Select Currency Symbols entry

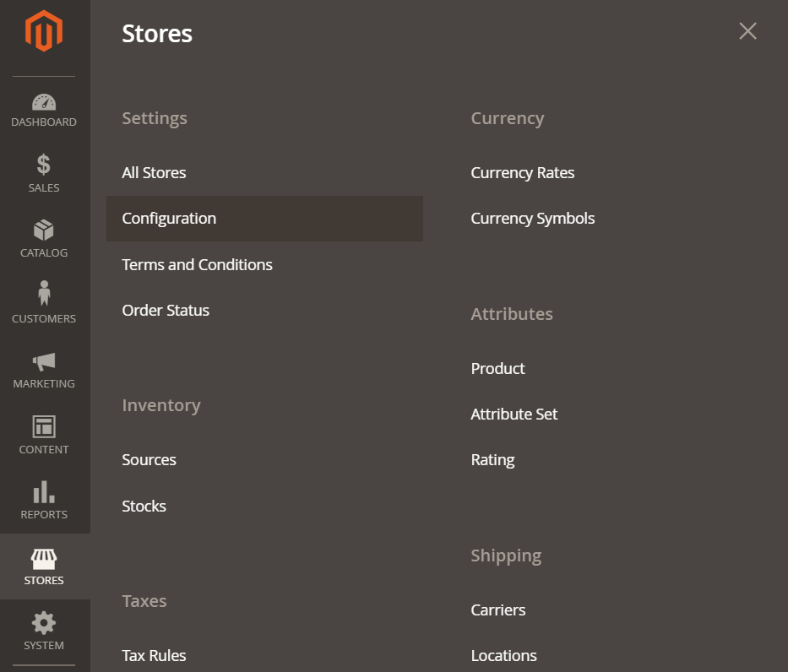533,219
